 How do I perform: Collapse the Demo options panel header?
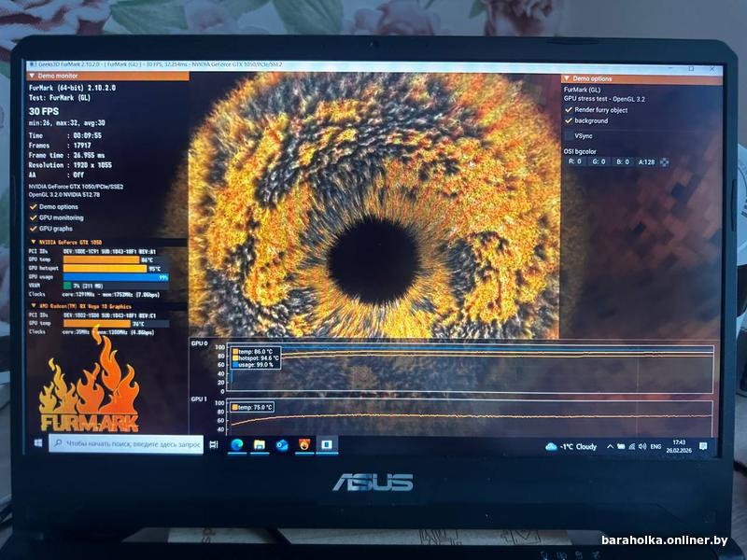pyautogui.click(x=641, y=78)
